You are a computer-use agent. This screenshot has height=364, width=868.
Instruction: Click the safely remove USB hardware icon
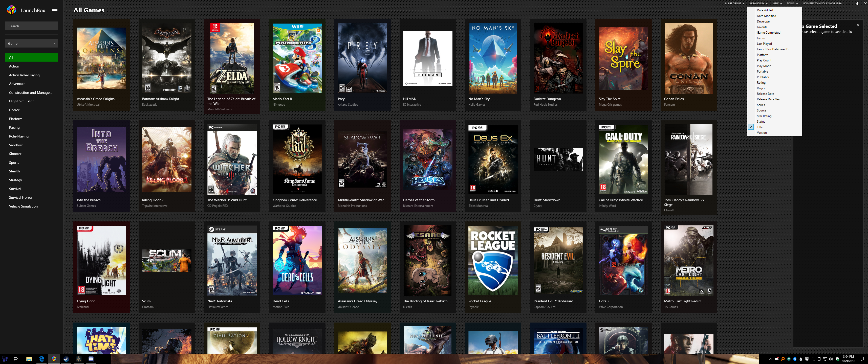pos(813,359)
